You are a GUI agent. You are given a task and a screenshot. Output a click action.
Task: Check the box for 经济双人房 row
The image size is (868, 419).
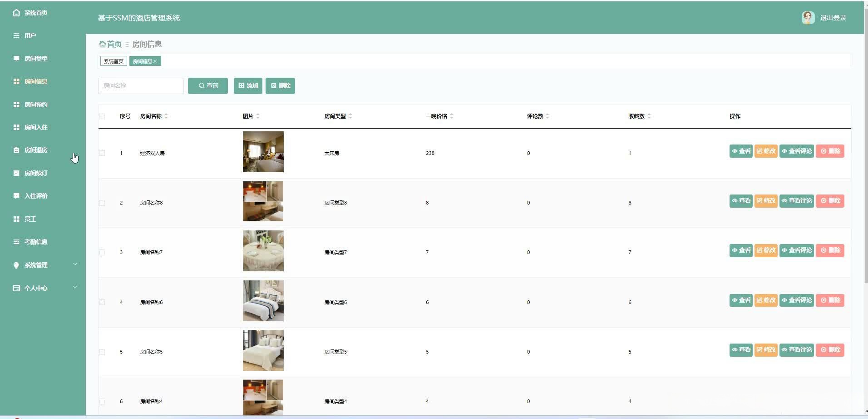pyautogui.click(x=102, y=153)
